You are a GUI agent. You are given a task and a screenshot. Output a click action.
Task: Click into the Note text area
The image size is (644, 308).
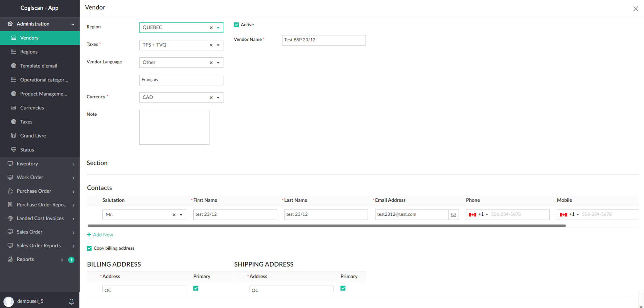174,127
